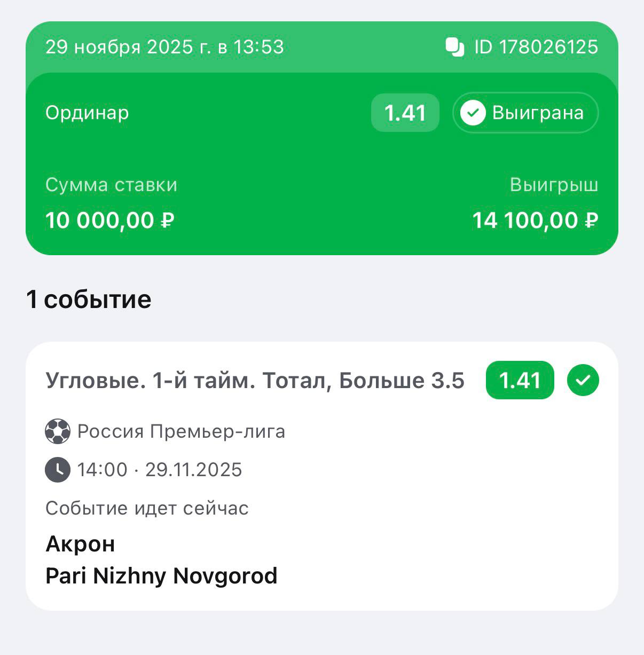Open the Pari Nizhny Novgorod team name
The height and width of the screenshot is (655, 644).
pyautogui.click(x=161, y=576)
